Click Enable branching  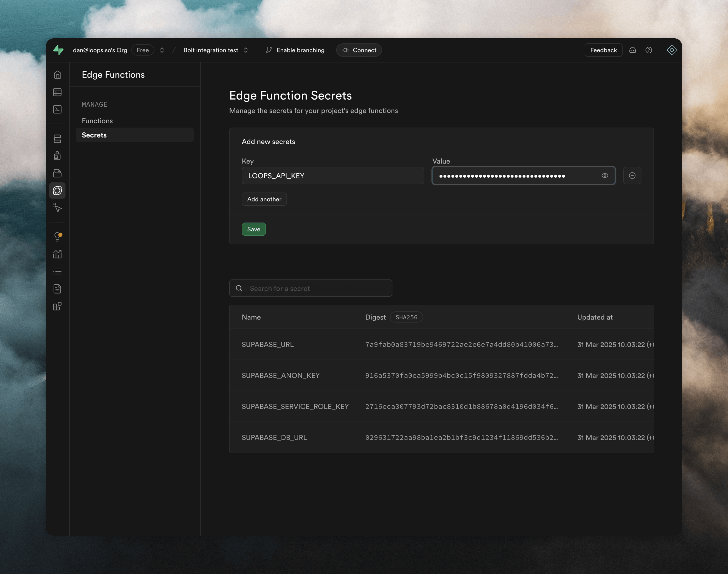point(295,50)
